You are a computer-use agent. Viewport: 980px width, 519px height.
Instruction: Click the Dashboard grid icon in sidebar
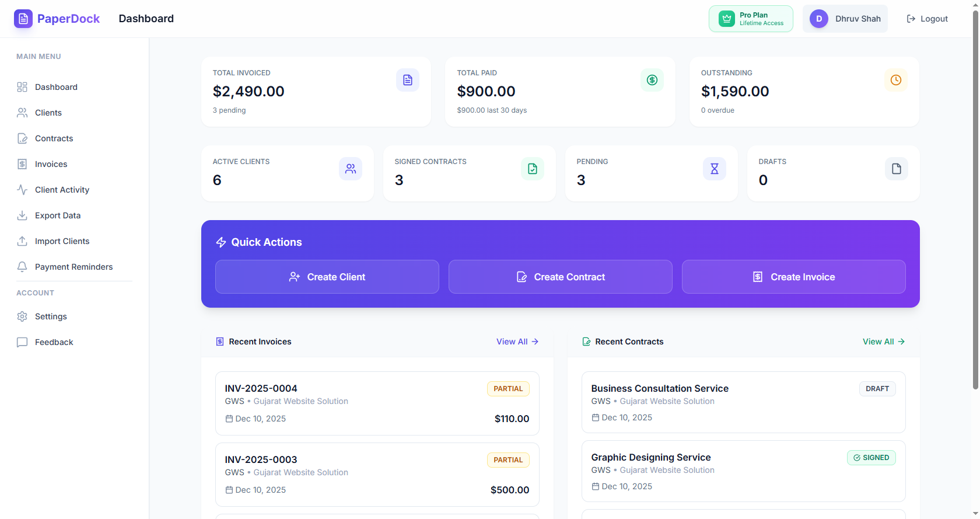[x=22, y=87]
